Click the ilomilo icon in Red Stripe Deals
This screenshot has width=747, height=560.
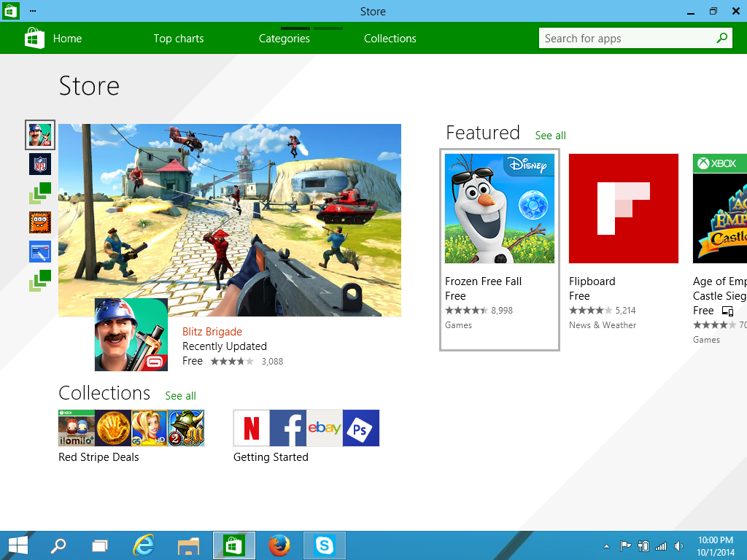point(77,427)
